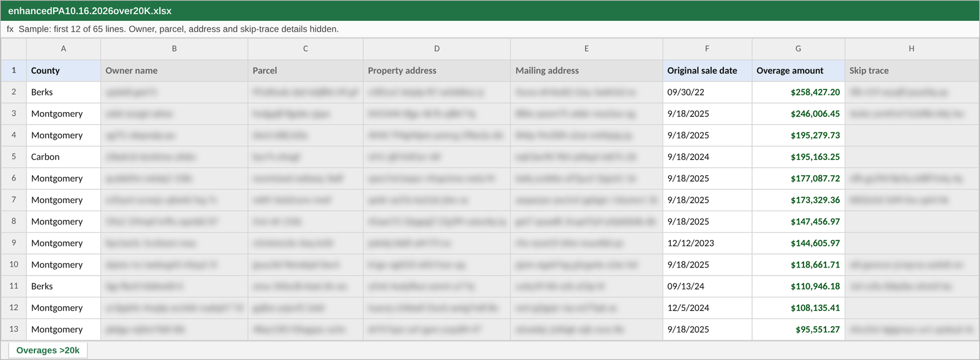The image size is (980, 360).
Task: Click the Berks cell in row 2
Action: [x=63, y=92]
